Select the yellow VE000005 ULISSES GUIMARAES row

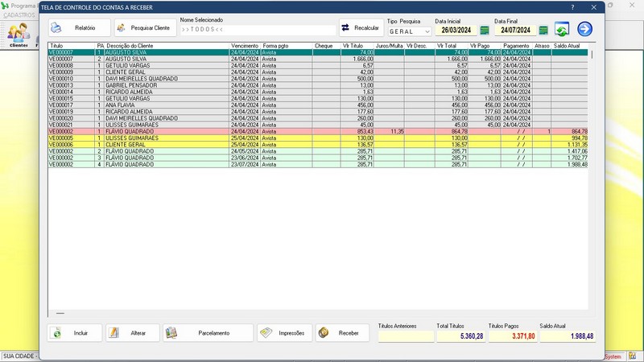(318, 138)
